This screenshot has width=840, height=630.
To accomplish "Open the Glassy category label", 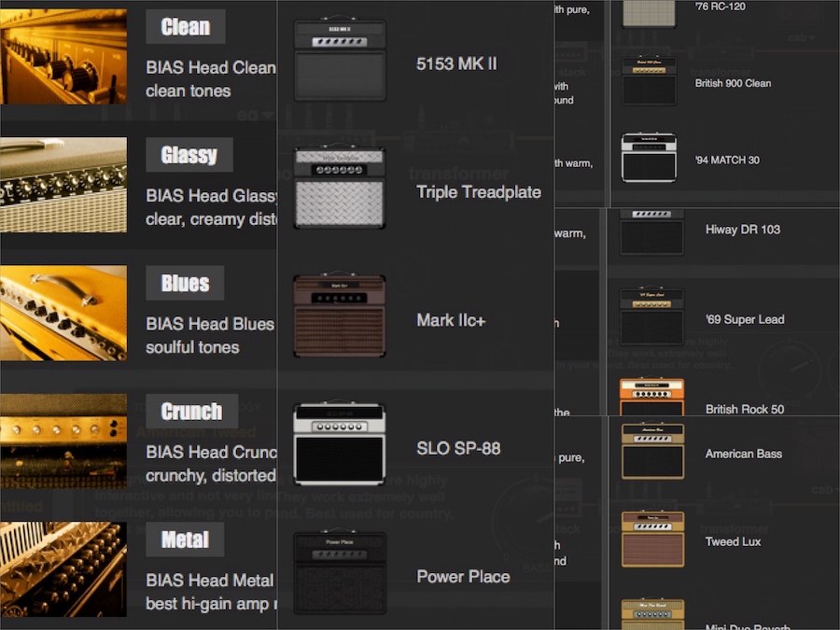I will pos(189,155).
